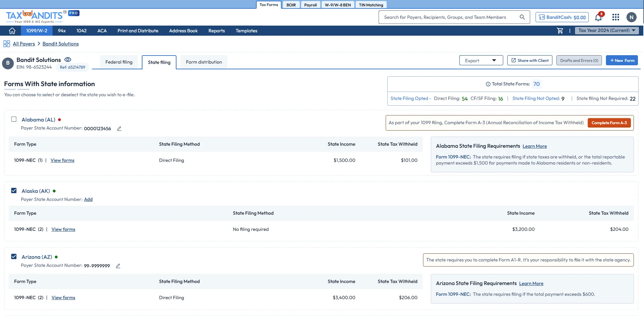Open the Reports menu
The width and height of the screenshot is (644, 316).
coord(217,31)
